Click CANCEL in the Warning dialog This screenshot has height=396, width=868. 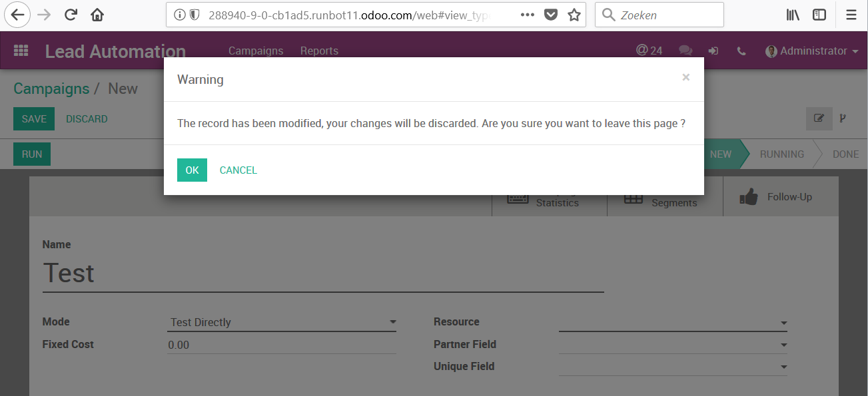click(238, 170)
